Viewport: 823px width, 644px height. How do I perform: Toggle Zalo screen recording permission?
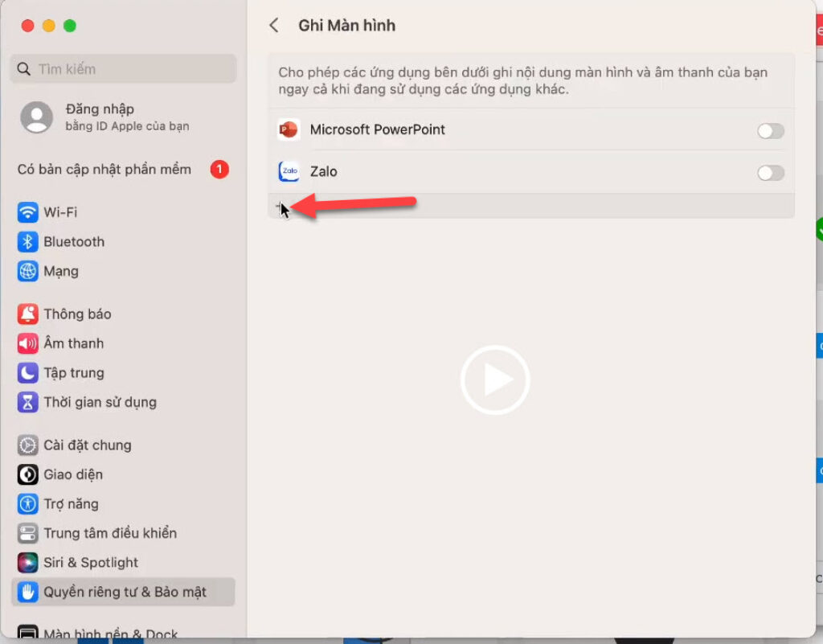(x=770, y=173)
